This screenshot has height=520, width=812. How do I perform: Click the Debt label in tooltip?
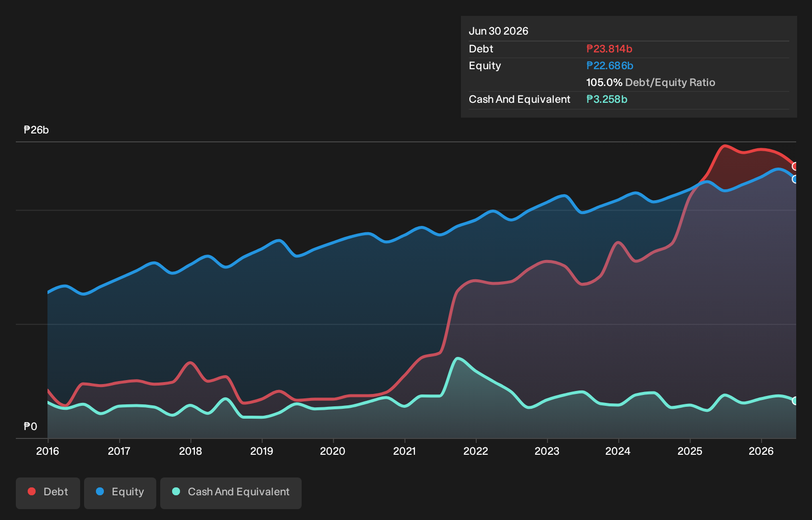tap(481, 49)
